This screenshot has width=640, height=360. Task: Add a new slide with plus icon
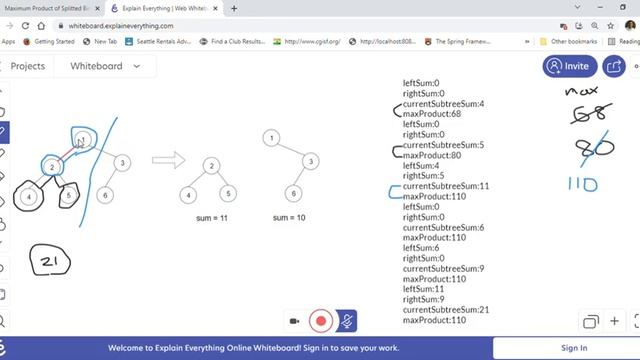614,321
